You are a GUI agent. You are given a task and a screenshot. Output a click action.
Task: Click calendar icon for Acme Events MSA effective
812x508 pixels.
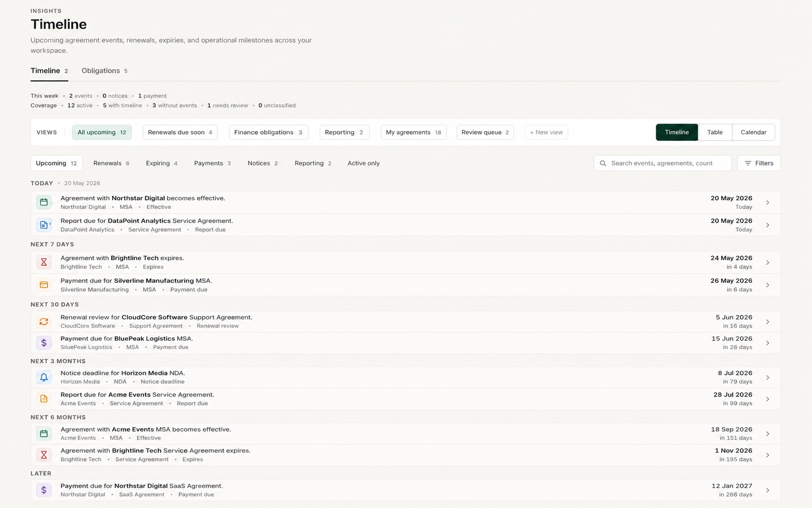44,434
